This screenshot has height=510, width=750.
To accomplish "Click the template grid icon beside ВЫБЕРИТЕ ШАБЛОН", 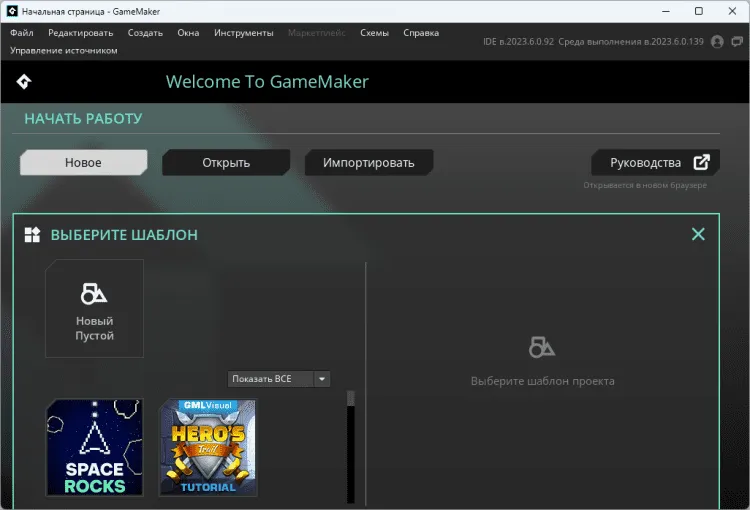I will (x=33, y=234).
